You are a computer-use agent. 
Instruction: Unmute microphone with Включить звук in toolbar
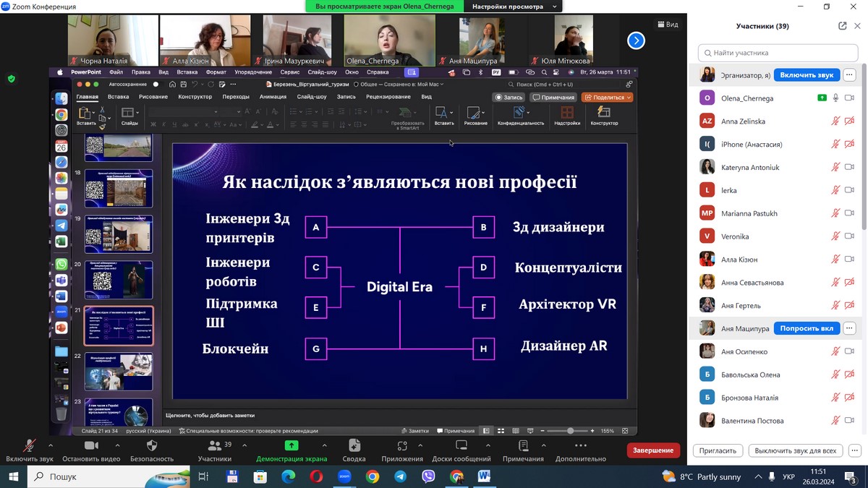(30, 446)
